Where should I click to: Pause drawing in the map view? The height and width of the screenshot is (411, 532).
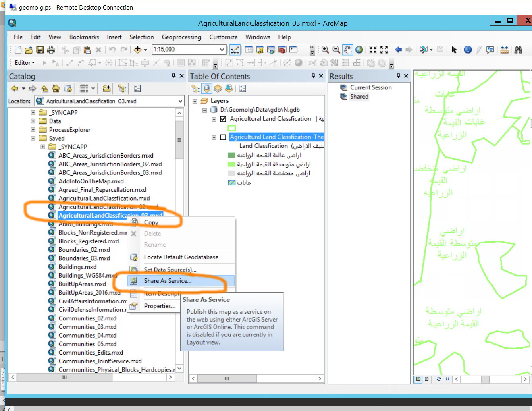[x=447, y=379]
